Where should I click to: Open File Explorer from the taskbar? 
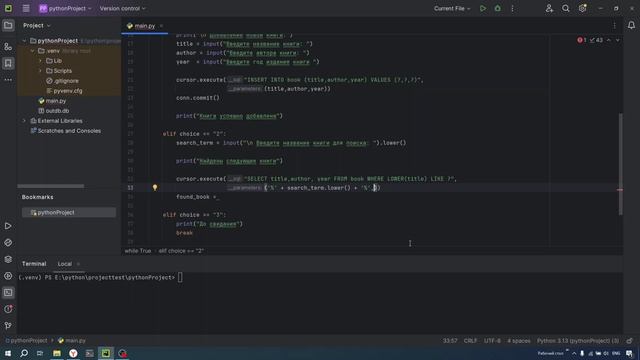(x=57, y=353)
